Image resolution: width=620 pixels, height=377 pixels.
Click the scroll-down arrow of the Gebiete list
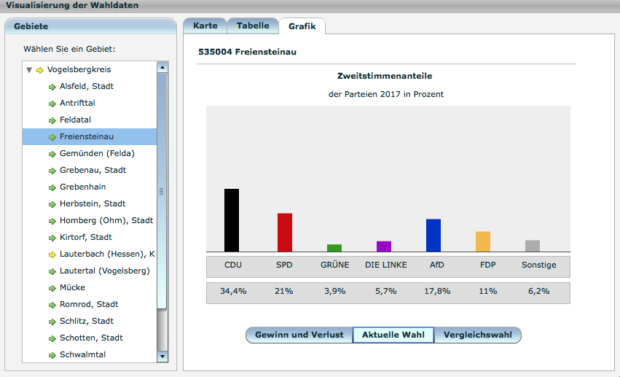pos(162,356)
